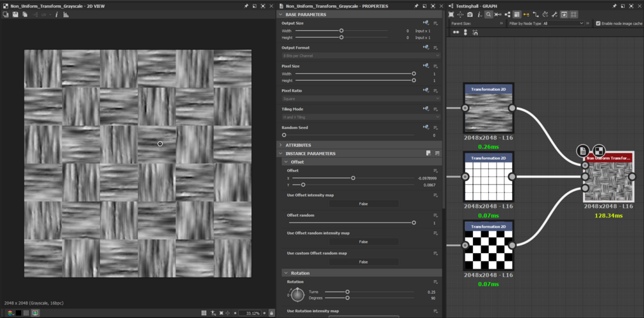Activate the magnifier search tool in graph
Screen dimensions: 644x318
(488, 14)
